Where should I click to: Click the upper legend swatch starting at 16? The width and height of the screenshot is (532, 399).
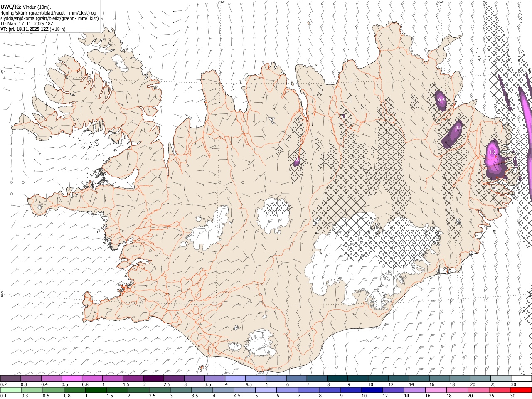(x=439, y=378)
